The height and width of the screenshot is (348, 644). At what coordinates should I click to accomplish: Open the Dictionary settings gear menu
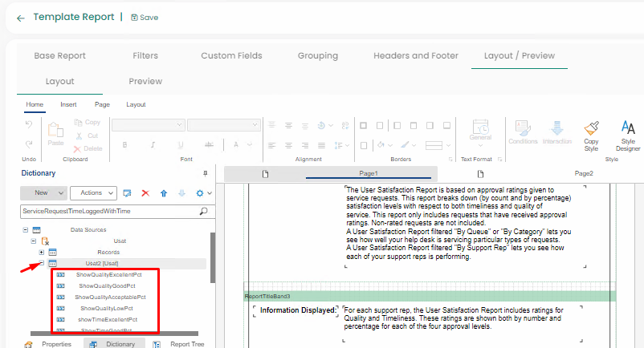click(203, 192)
